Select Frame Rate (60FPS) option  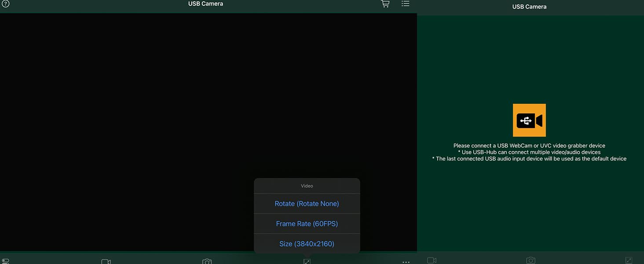(307, 224)
